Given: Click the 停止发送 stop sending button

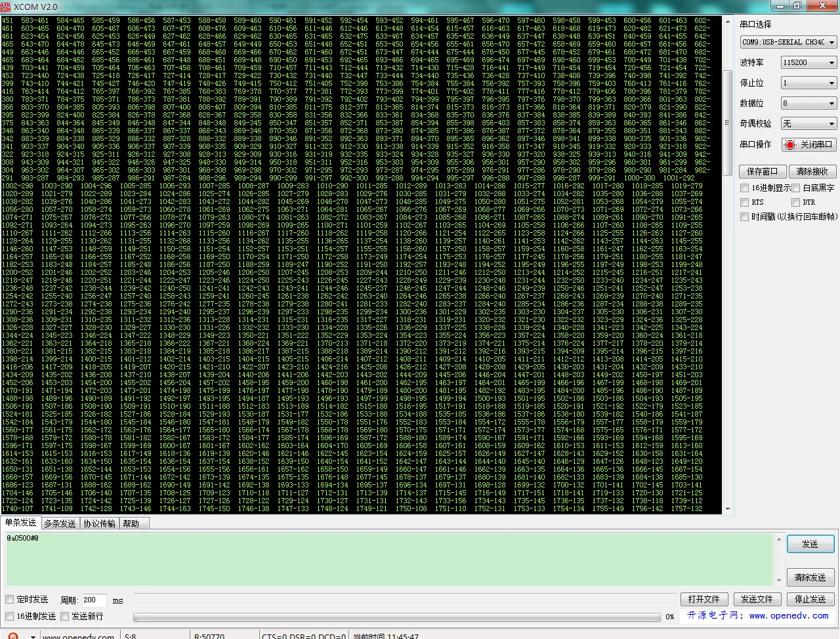Looking at the screenshot, I should pos(810,599).
